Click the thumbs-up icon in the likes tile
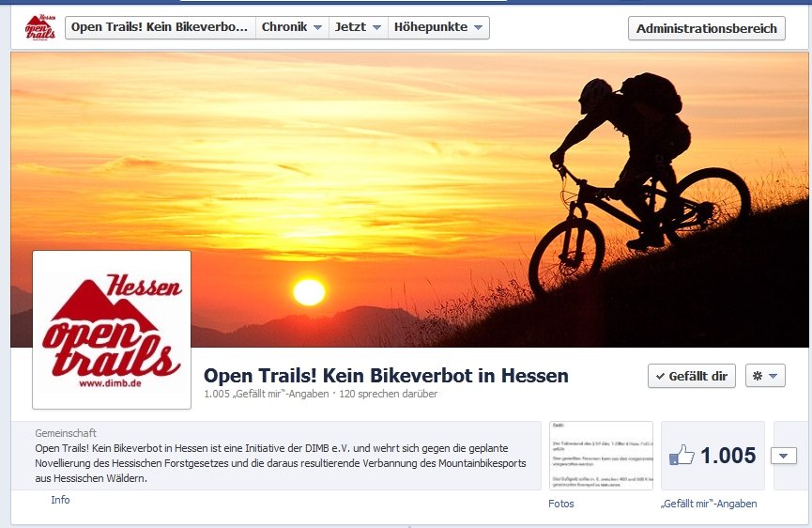The height and width of the screenshot is (528, 812). (x=682, y=455)
